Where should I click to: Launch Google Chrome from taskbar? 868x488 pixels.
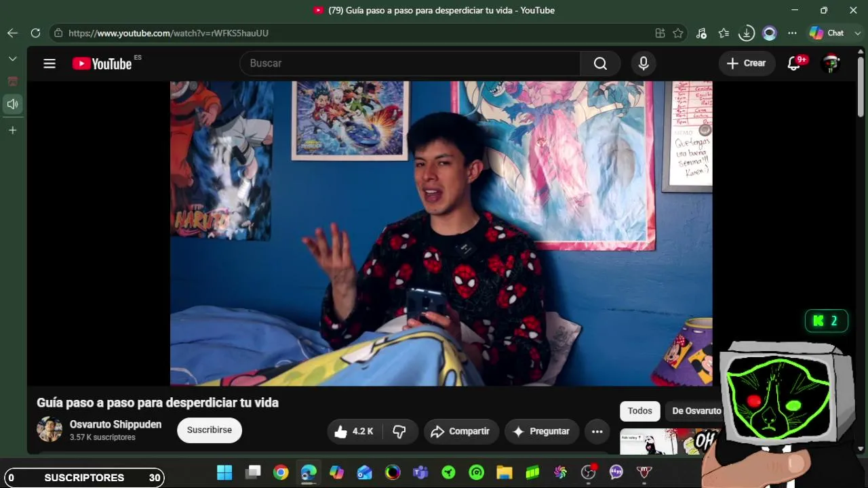pos(281,472)
